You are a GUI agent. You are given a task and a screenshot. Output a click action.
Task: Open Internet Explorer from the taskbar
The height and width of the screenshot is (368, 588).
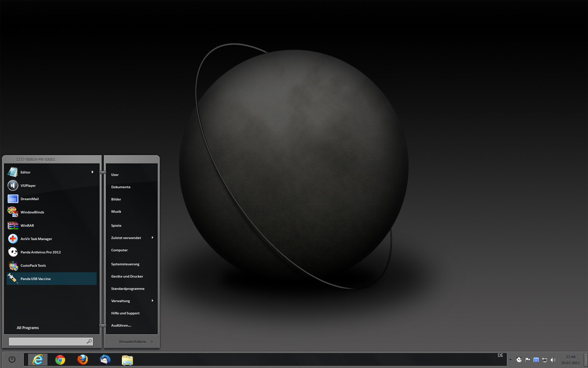pos(37,360)
